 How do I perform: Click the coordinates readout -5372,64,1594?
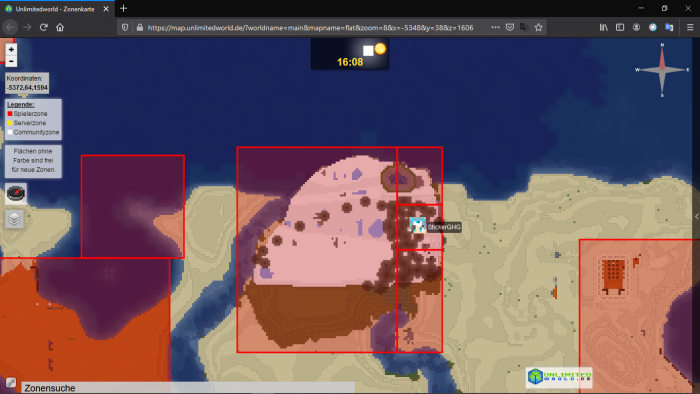click(x=27, y=87)
